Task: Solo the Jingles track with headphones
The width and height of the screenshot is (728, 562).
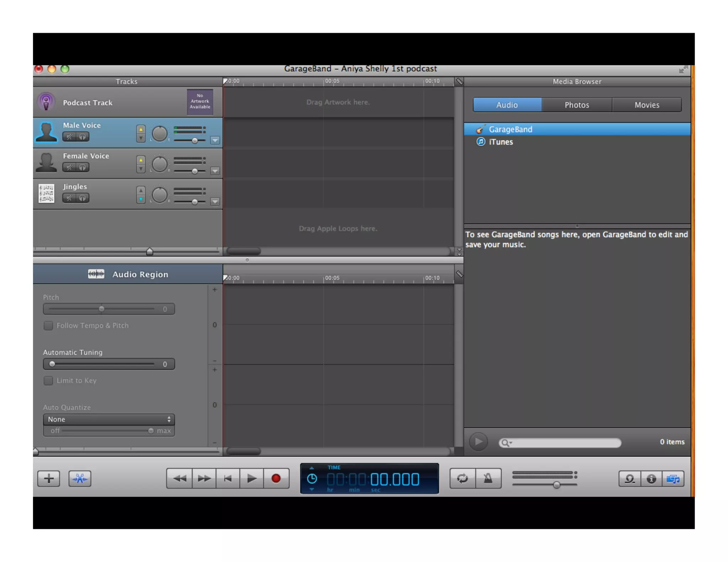Action: [x=82, y=198]
